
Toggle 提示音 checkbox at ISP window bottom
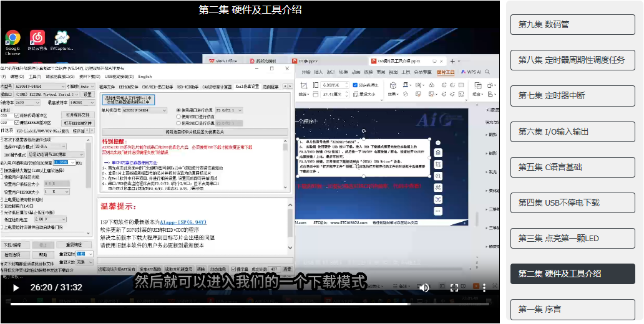pos(233,269)
